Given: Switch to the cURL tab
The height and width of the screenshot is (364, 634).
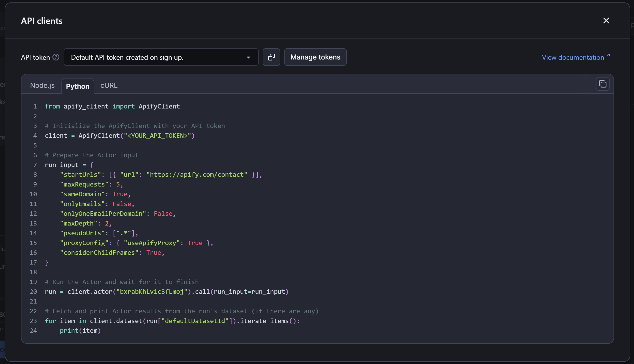Looking at the screenshot, I should coord(109,85).
